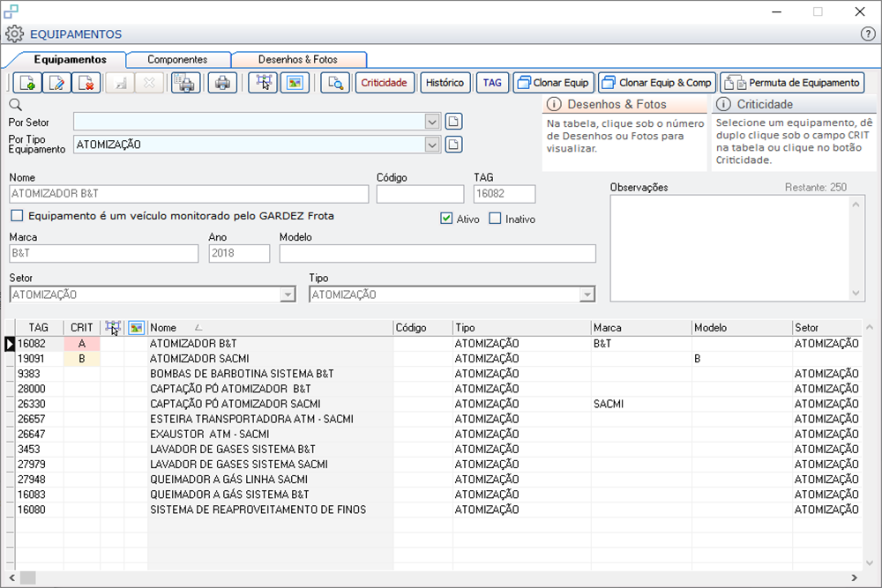Click the Clonar Equip & Comp button
Viewport: 882px width, 588px height.
[x=657, y=83]
